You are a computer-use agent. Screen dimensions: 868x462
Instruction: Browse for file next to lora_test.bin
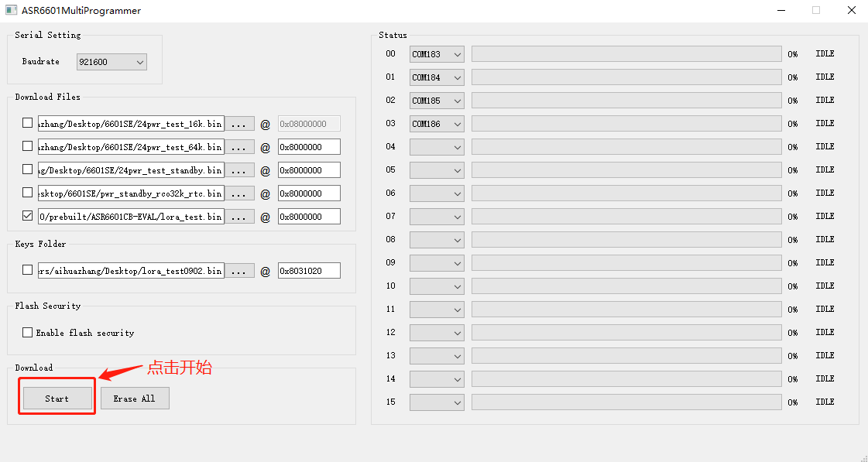click(239, 217)
